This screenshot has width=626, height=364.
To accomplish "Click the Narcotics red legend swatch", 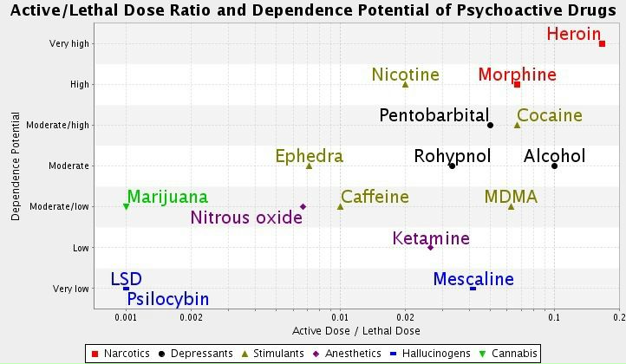I will click(95, 354).
